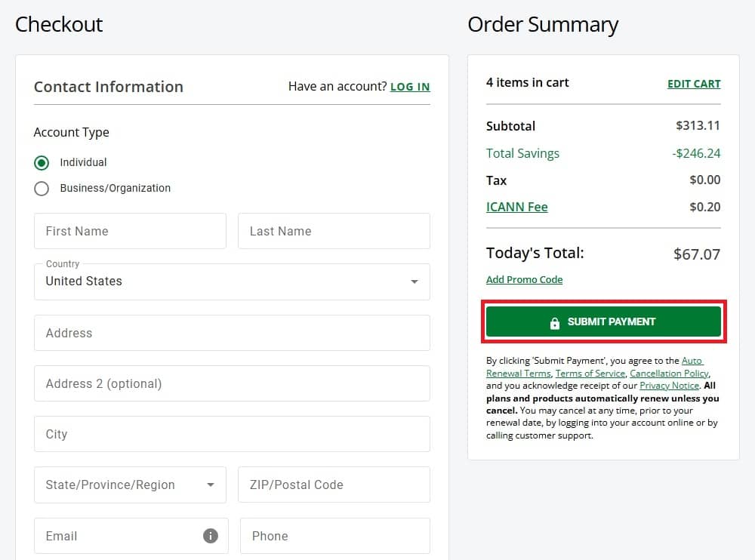755x560 pixels.
Task: Open LOG IN for existing account
Action: click(x=410, y=87)
